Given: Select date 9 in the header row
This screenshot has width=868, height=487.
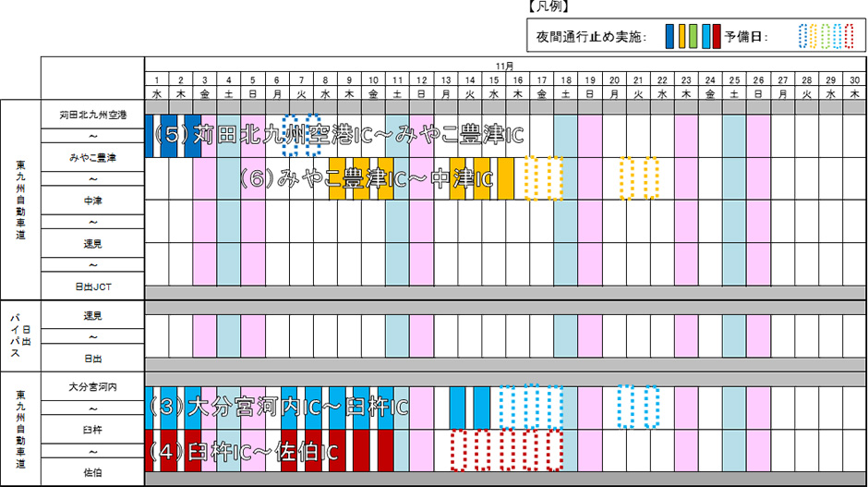Looking at the screenshot, I should (349, 80).
